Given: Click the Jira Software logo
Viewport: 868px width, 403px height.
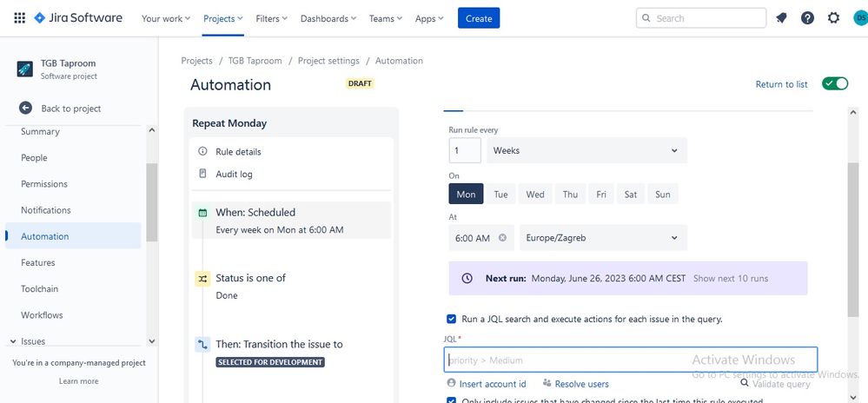Looking at the screenshot, I should click(78, 18).
